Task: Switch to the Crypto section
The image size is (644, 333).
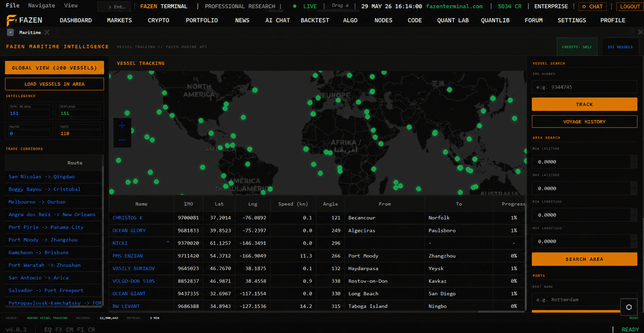Action: [x=158, y=20]
